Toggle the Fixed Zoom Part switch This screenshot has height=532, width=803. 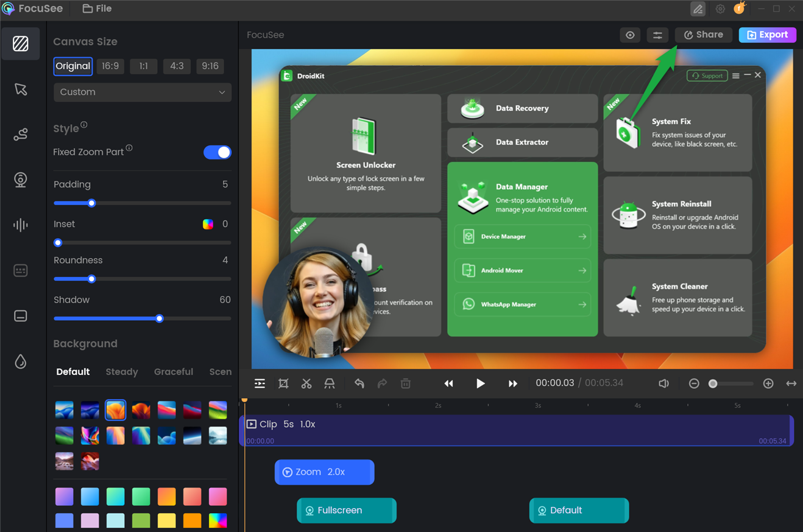tap(218, 152)
